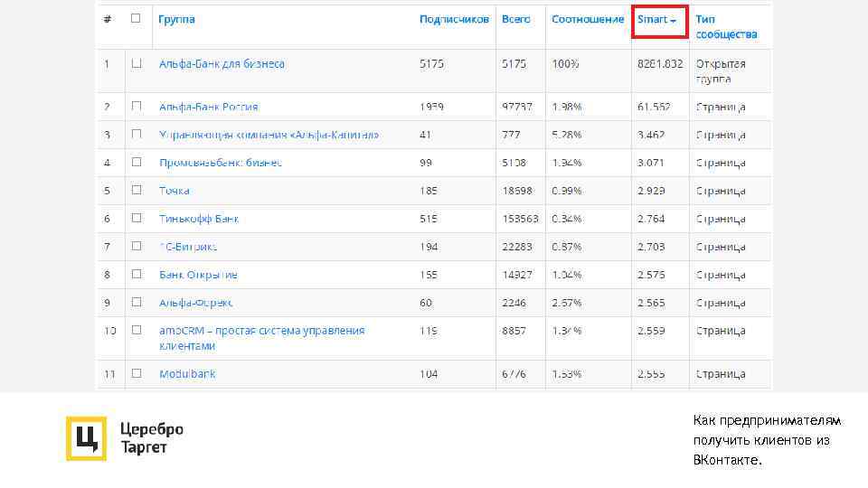
Task: Toggle the checkbox for 1С-Битрикс
Action: tap(137, 246)
